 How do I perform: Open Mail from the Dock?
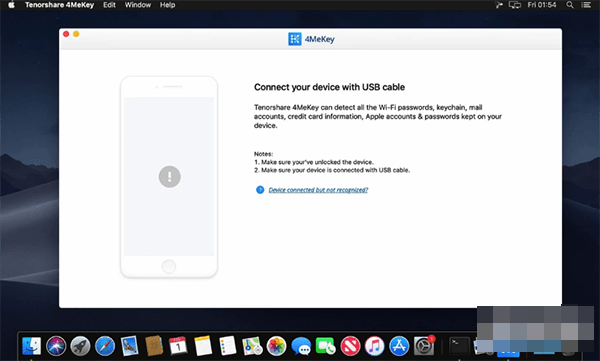(129, 346)
